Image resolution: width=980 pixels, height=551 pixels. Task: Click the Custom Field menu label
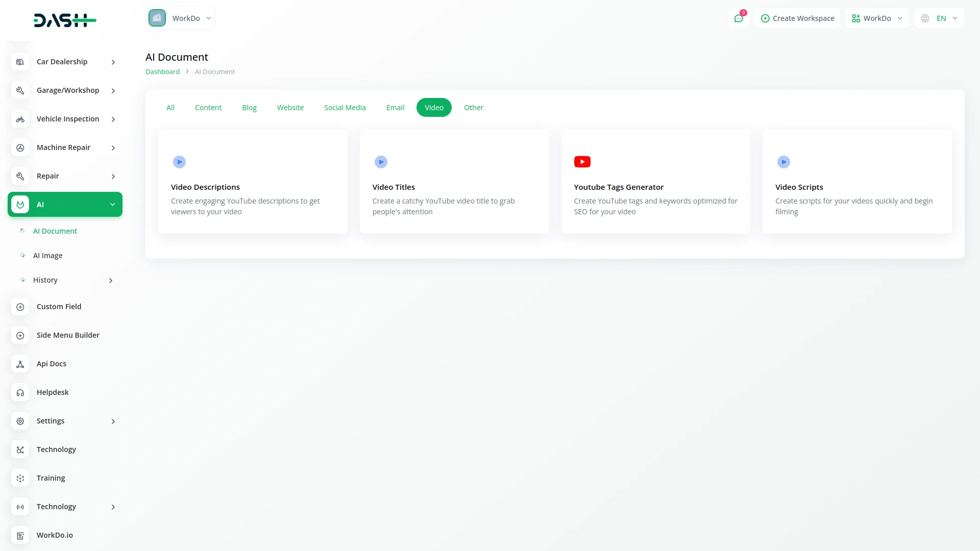pos(59,307)
